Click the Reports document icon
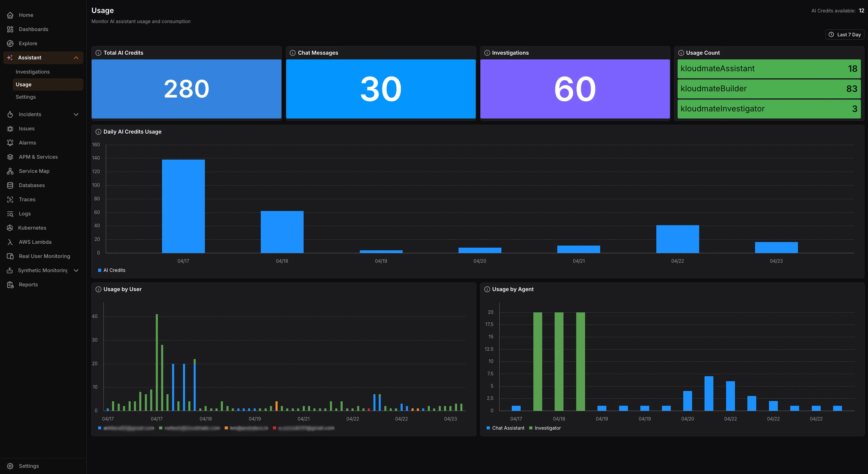Screen dimensions: 868x474 10,285
